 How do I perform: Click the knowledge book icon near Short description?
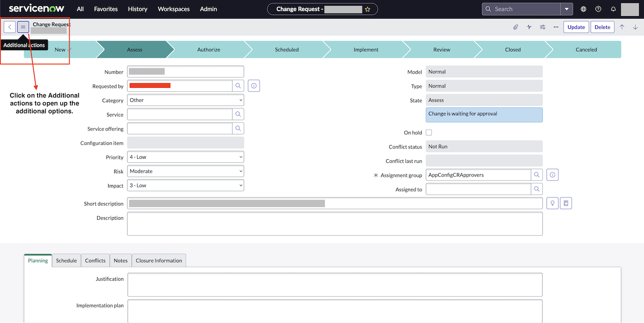[566, 203]
